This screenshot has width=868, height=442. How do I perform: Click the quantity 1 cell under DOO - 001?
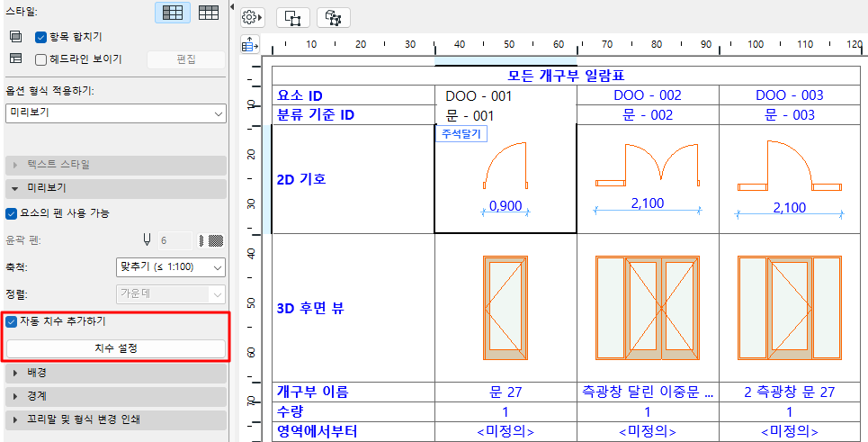(506, 412)
